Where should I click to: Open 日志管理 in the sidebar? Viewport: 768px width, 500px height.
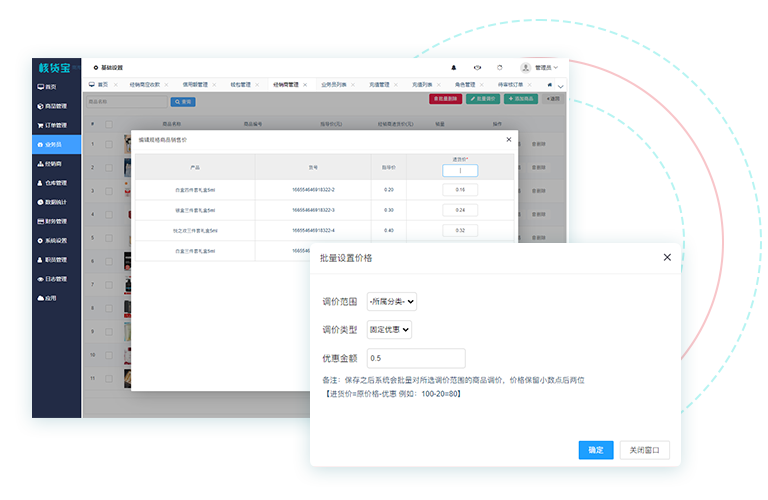coord(54,279)
